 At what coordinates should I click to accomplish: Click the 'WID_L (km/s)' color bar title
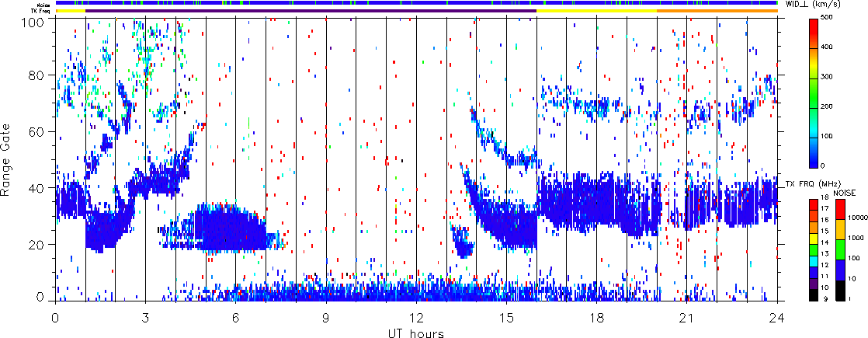coord(815,5)
